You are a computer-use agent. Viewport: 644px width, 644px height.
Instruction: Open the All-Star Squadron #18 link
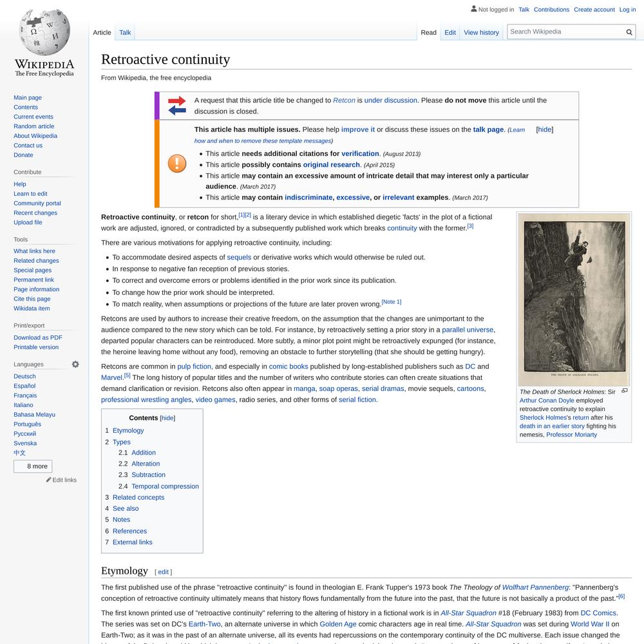(468, 613)
